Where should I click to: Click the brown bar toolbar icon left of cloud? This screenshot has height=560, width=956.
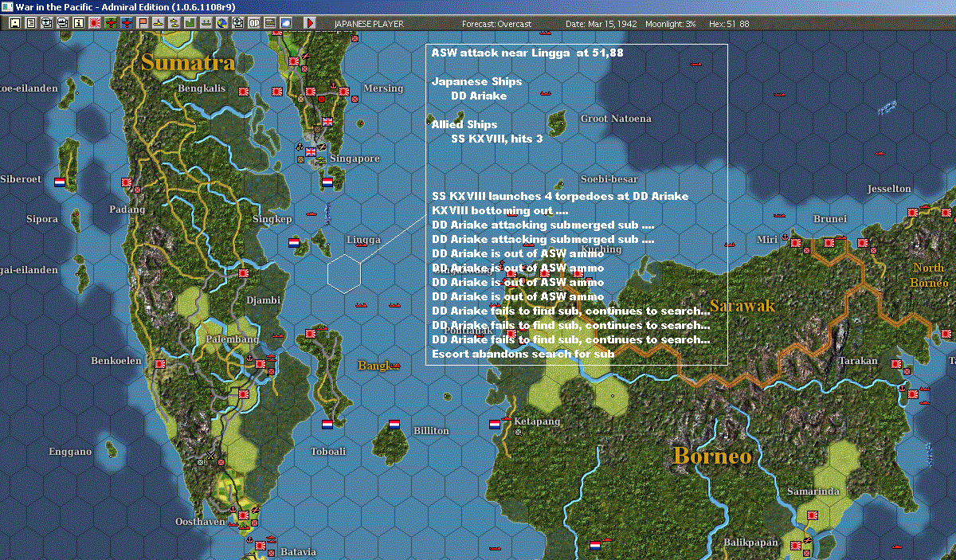tap(270, 23)
